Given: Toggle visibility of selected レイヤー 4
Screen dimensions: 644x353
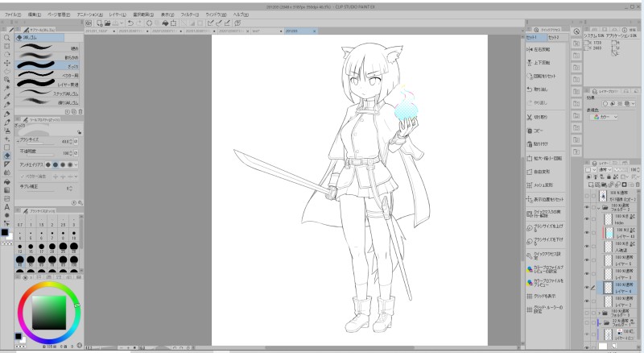Looking at the screenshot, I should 587,288.
